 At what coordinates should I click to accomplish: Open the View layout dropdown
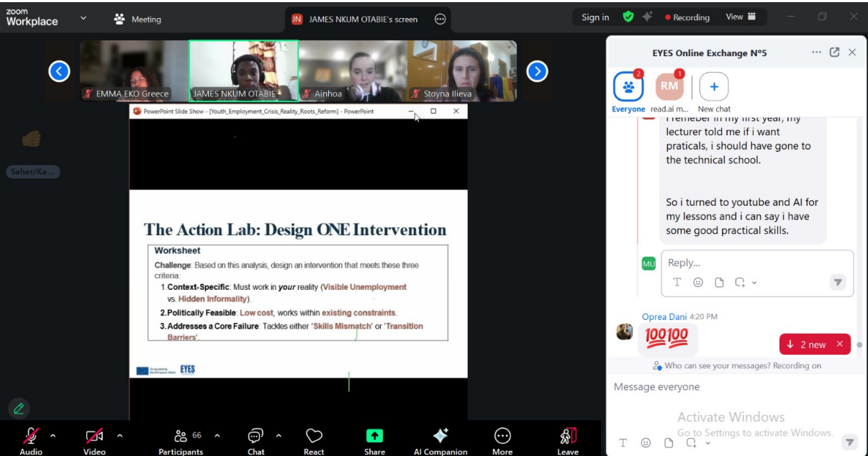pyautogui.click(x=741, y=17)
